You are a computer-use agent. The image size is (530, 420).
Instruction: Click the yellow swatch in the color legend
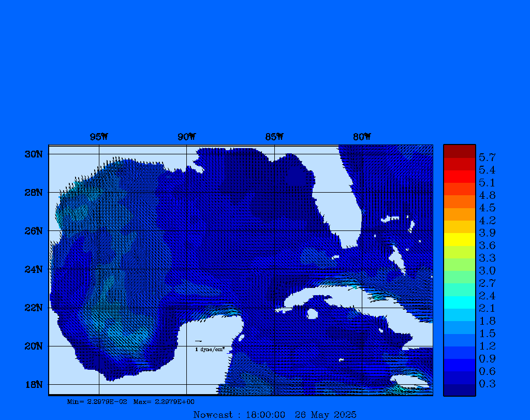click(x=459, y=239)
